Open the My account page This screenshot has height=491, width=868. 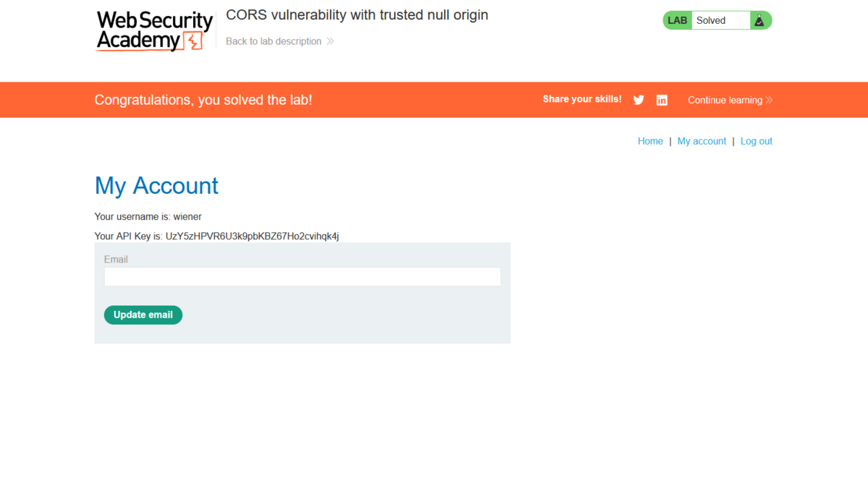(701, 141)
